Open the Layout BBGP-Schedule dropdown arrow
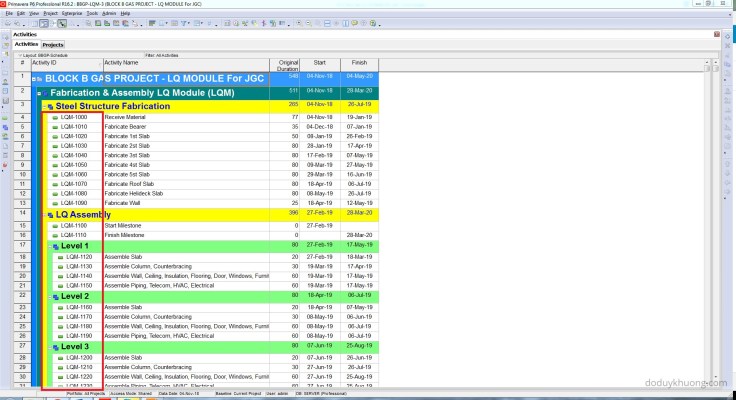Image resolution: width=736 pixels, height=400 pixels. [20, 55]
